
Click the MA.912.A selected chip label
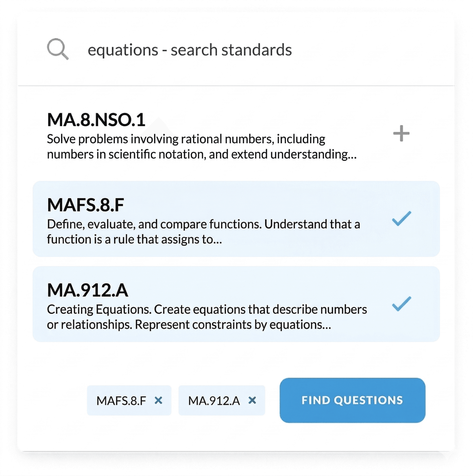[x=214, y=401]
